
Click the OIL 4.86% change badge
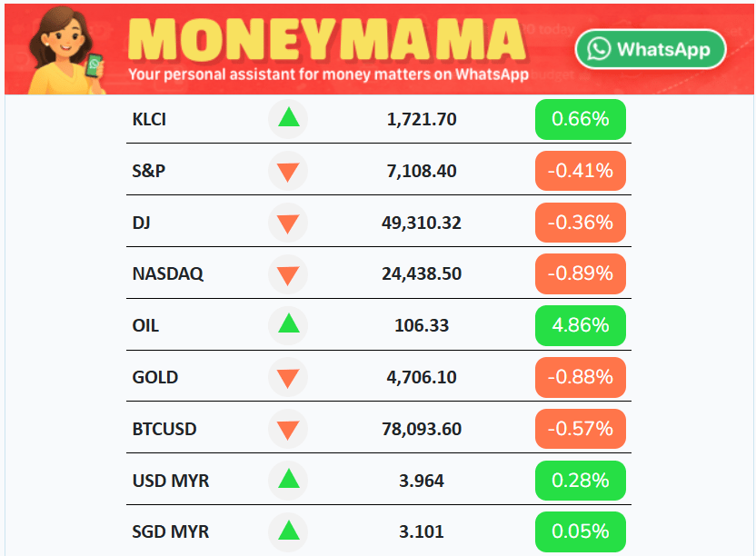pyautogui.click(x=581, y=324)
